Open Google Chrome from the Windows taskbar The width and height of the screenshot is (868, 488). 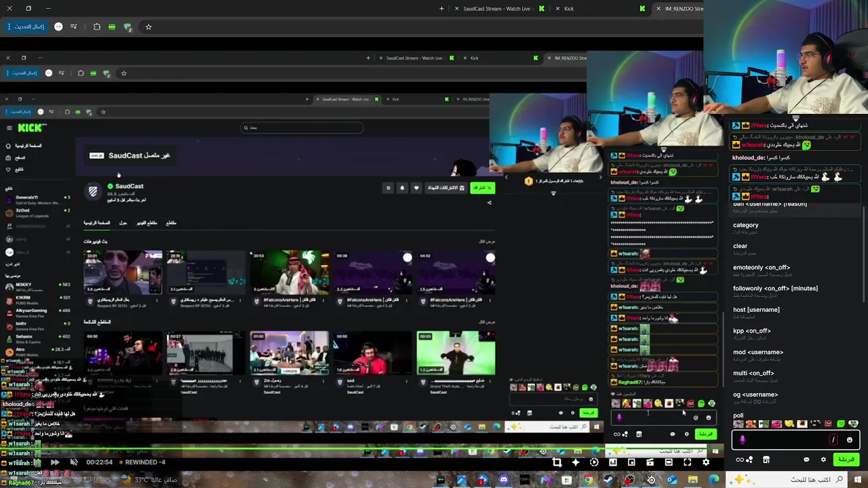pyautogui.click(x=588, y=480)
